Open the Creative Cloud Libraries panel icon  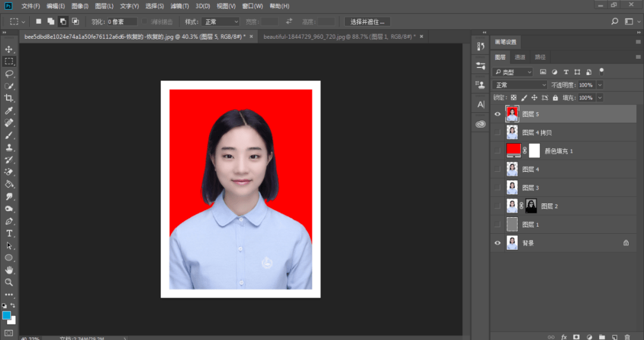(x=481, y=124)
